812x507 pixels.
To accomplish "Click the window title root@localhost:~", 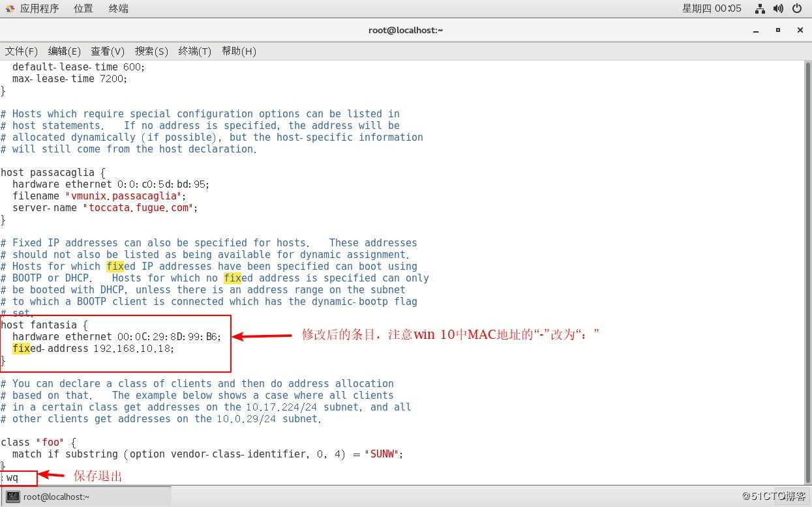I will 406,30.
